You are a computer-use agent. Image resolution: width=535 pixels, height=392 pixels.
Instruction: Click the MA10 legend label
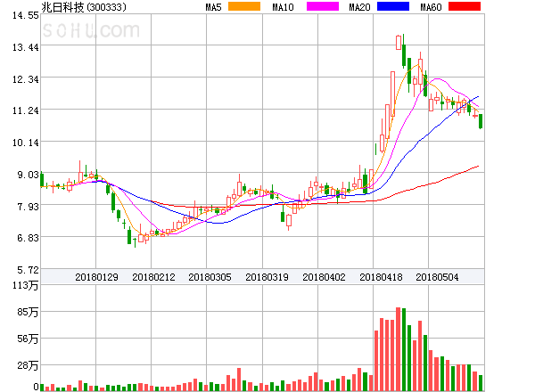283,7
